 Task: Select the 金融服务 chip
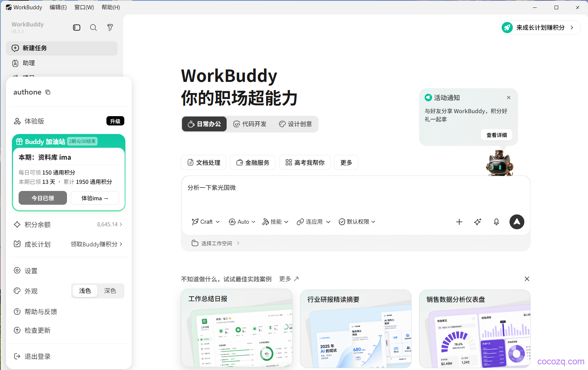[x=253, y=163]
